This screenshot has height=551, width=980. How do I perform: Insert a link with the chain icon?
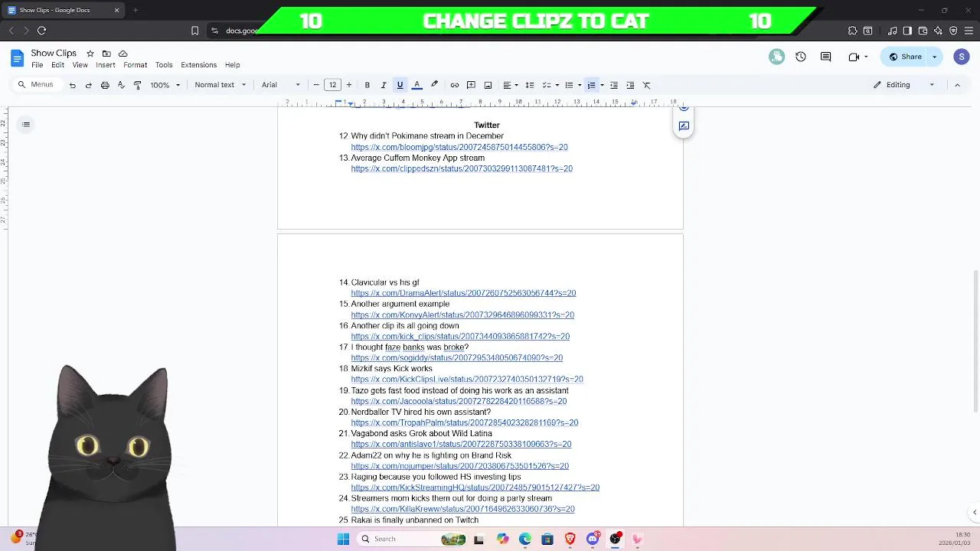[x=455, y=85]
